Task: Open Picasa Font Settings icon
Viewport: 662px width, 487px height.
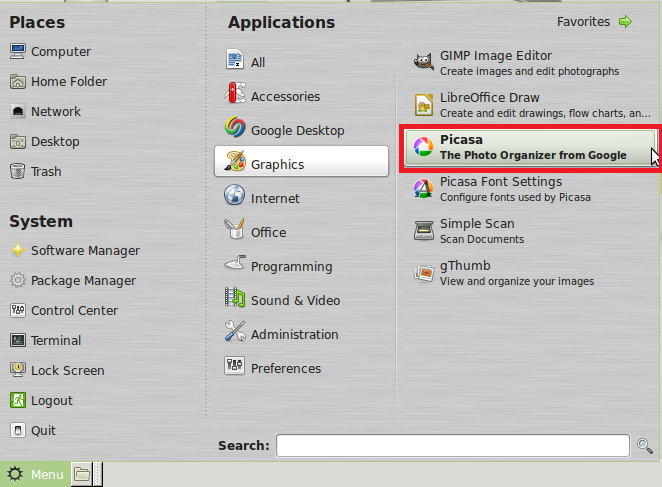Action: [423, 189]
